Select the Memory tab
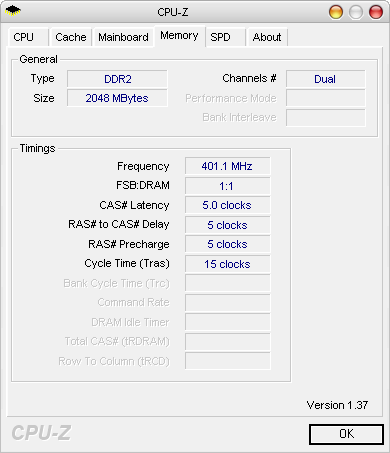The width and height of the screenshot is (390, 453). pyautogui.click(x=179, y=36)
